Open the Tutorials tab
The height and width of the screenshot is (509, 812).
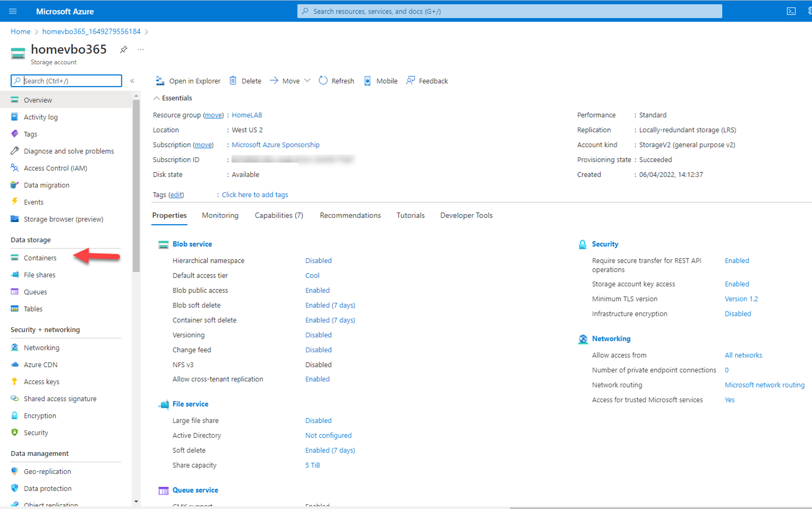coord(411,215)
